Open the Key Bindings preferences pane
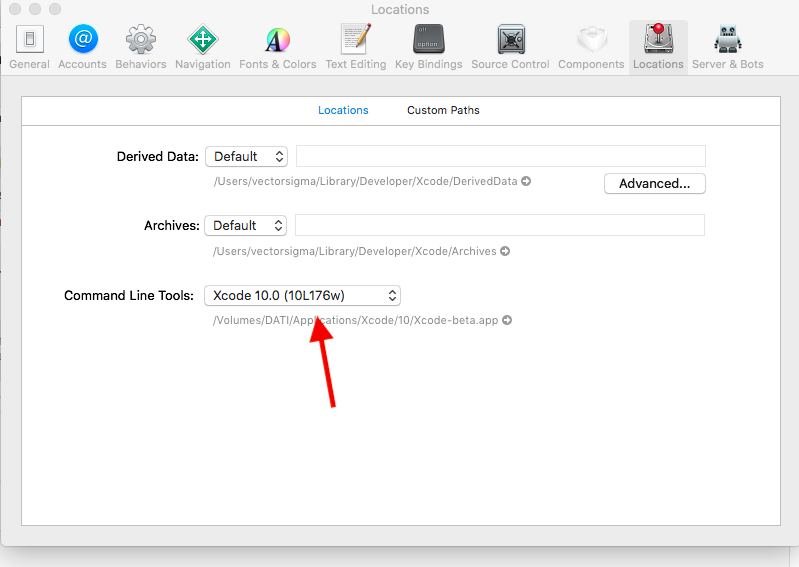 429,47
